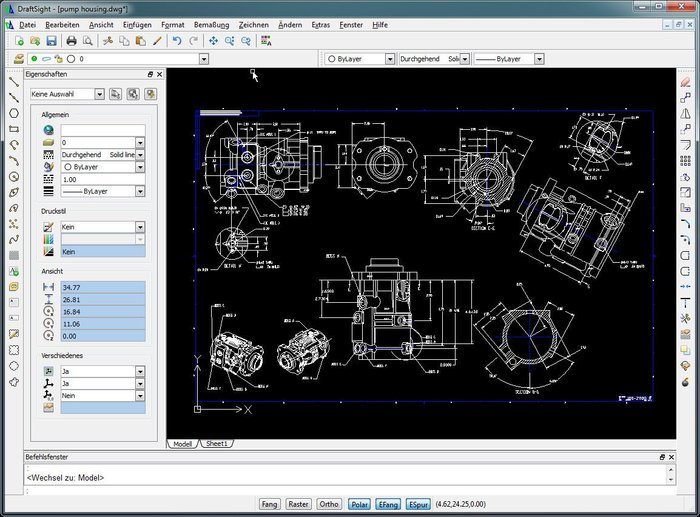Click the Open file folder icon
700x517 pixels.
point(33,41)
